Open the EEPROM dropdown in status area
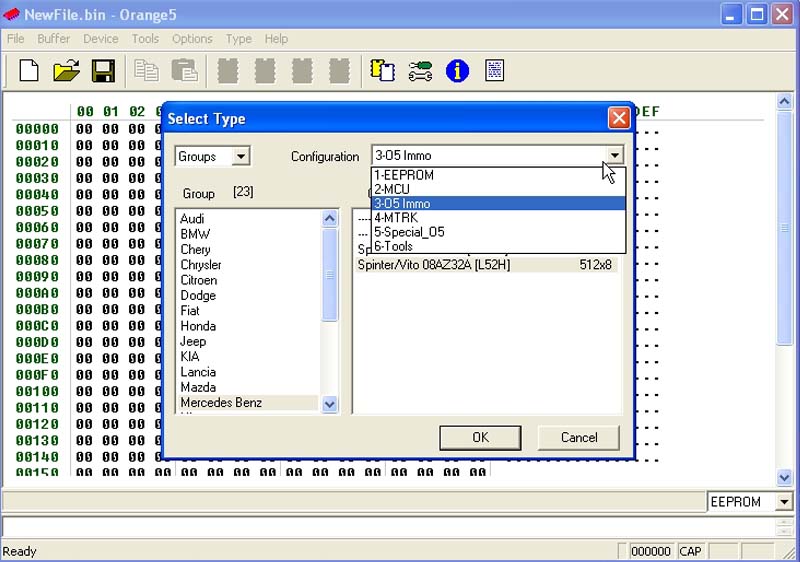The height and width of the screenshot is (562, 800). click(784, 502)
